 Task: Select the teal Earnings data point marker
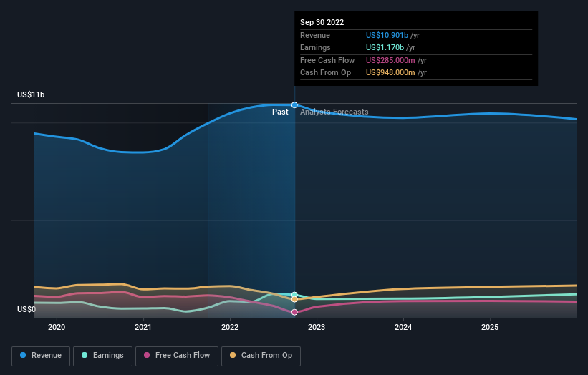[294, 295]
